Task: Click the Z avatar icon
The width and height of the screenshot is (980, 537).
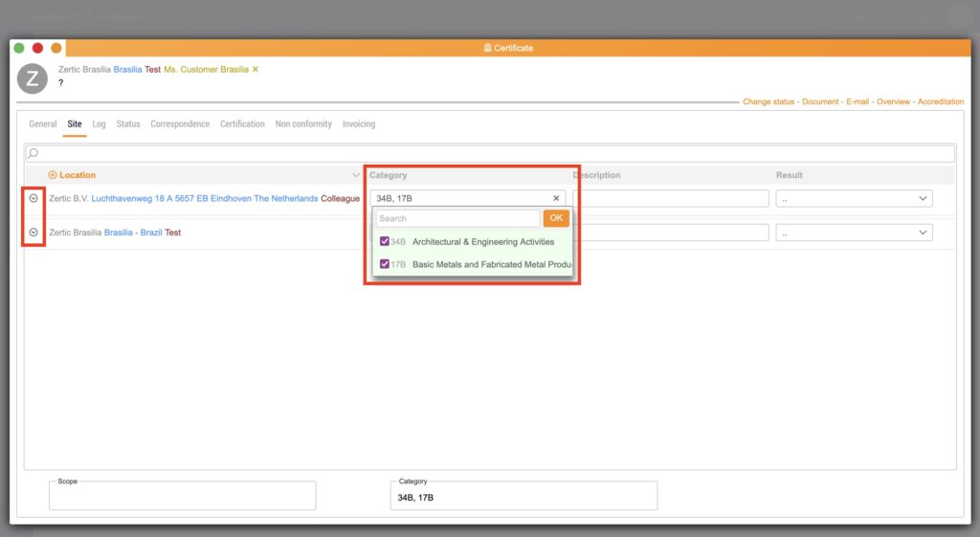Action: [x=33, y=79]
